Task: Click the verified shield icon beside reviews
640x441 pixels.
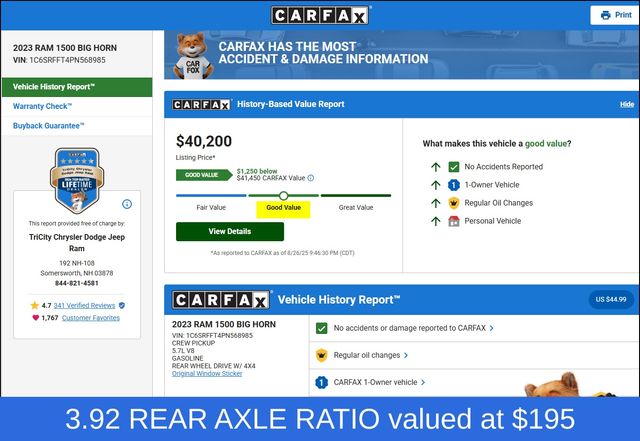Action: (x=122, y=305)
